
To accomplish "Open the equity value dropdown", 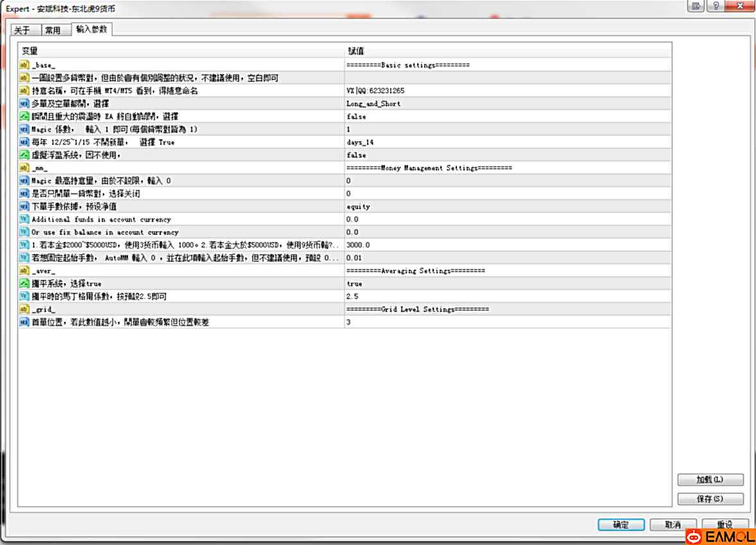I will coord(358,206).
